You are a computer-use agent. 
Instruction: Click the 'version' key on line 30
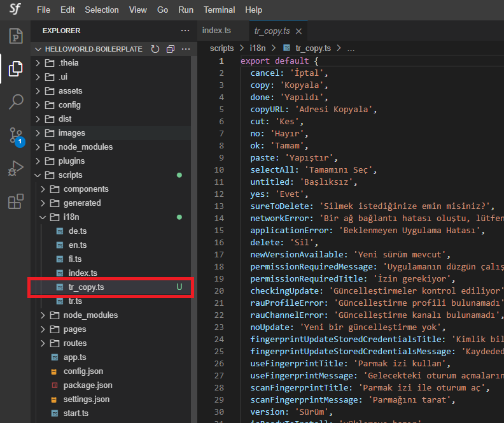[x=267, y=412]
